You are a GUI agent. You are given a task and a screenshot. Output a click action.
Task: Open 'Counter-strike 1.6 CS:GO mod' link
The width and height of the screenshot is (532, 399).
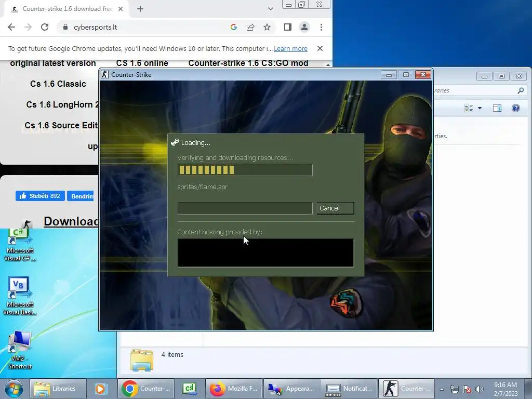[x=248, y=63]
